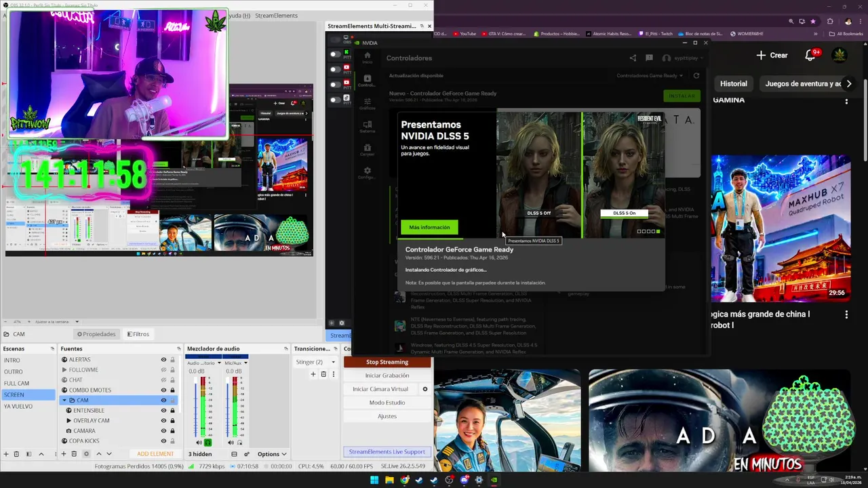Open source properties gear in Fuentes toolbar
The image size is (868, 488).
coord(86,454)
